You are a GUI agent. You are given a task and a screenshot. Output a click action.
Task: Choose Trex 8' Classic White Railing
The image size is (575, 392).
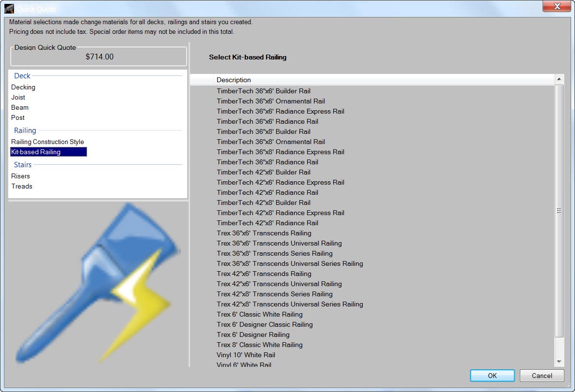click(x=259, y=345)
